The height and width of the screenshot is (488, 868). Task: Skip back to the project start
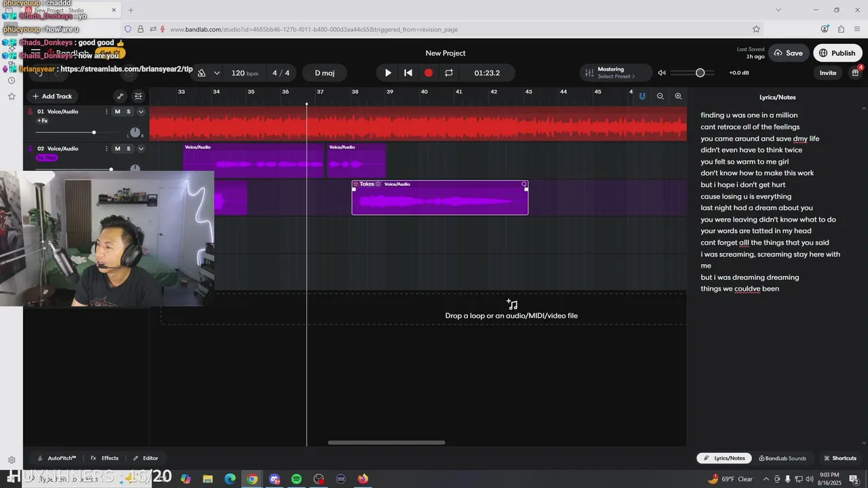(x=408, y=73)
